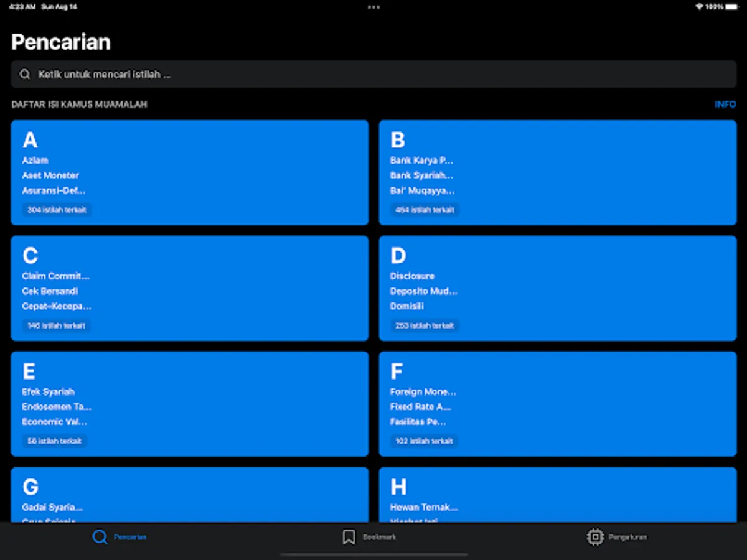This screenshot has height=560, width=747.
Task: Tap the '454 istilah terkait' badge
Action: [425, 210]
